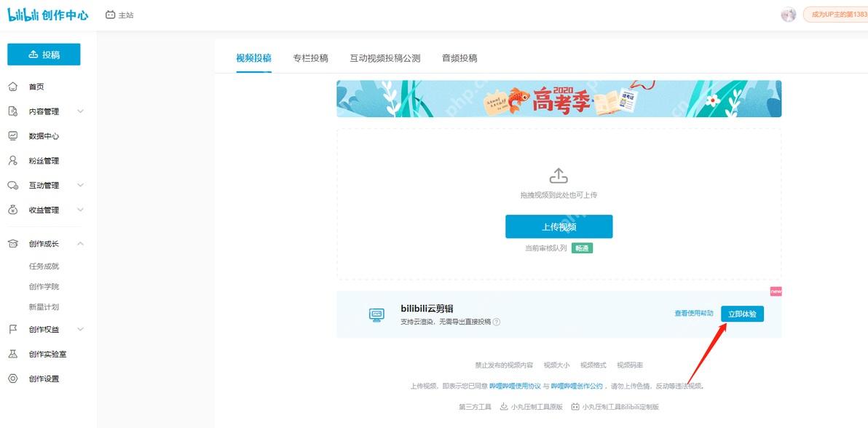Expand the 互动管理 chevron
The image size is (868, 428).
(80, 186)
